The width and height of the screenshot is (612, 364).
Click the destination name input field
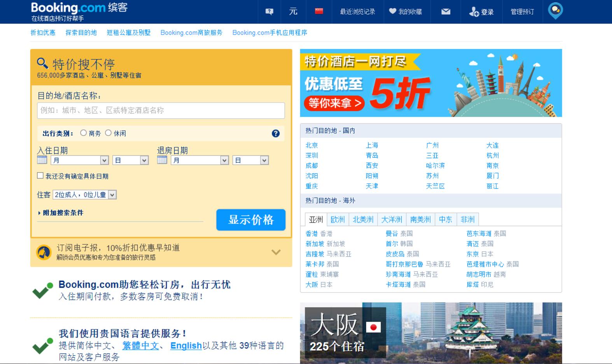point(161,111)
